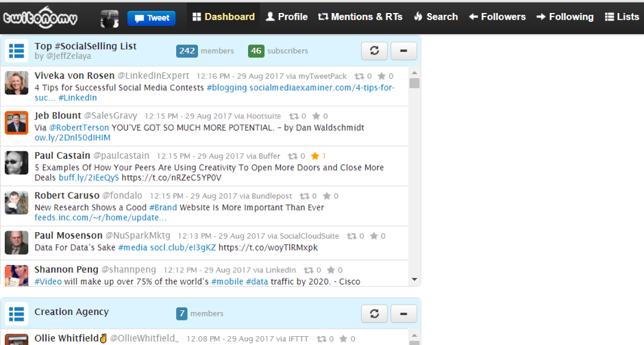Open @JeffZelaya profile link
This screenshot has height=345, width=644.
click(x=69, y=56)
